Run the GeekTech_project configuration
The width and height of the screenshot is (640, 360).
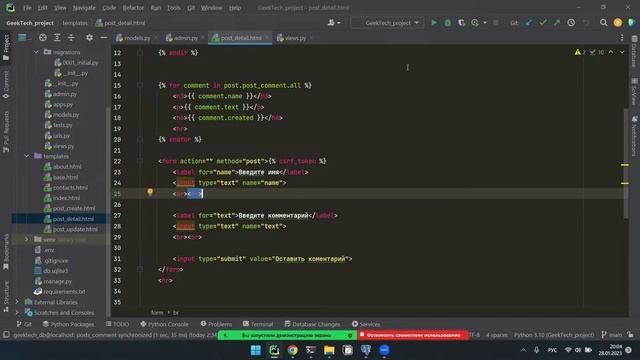tap(434, 23)
